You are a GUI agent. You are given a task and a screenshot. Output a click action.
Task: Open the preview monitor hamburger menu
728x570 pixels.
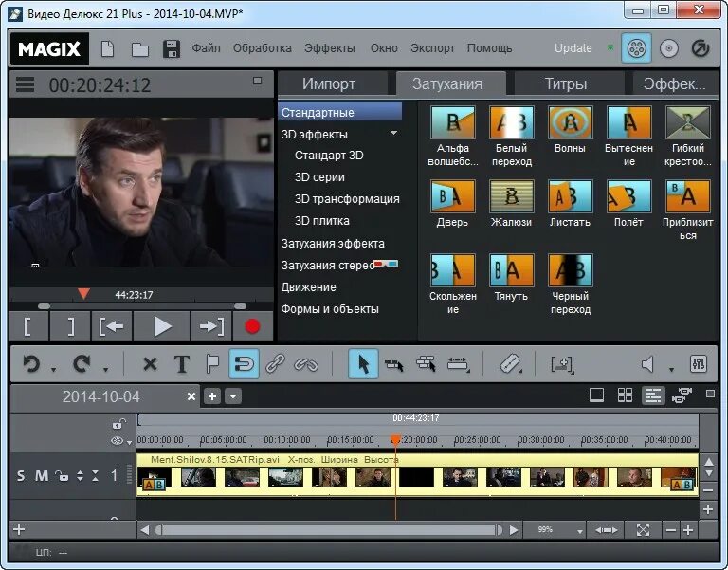[x=25, y=85]
